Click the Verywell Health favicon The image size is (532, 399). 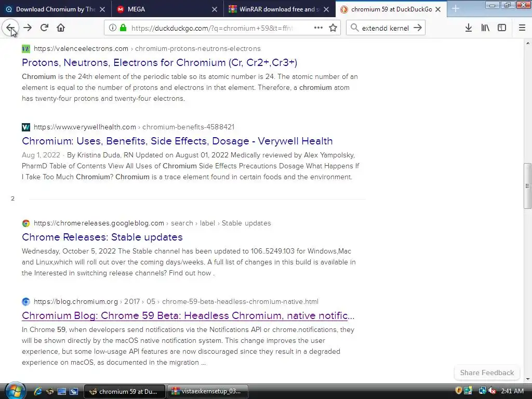(26, 127)
